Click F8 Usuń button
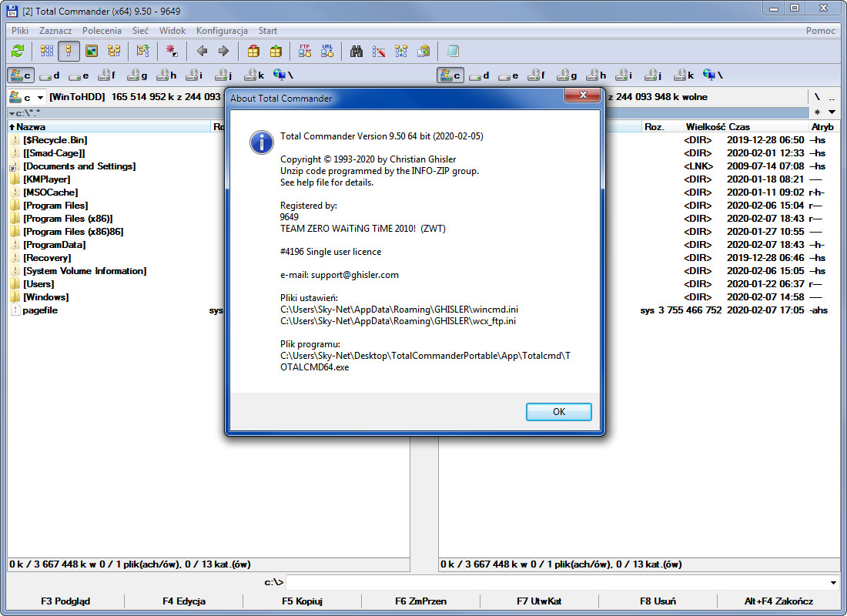This screenshot has width=847, height=616. click(658, 601)
